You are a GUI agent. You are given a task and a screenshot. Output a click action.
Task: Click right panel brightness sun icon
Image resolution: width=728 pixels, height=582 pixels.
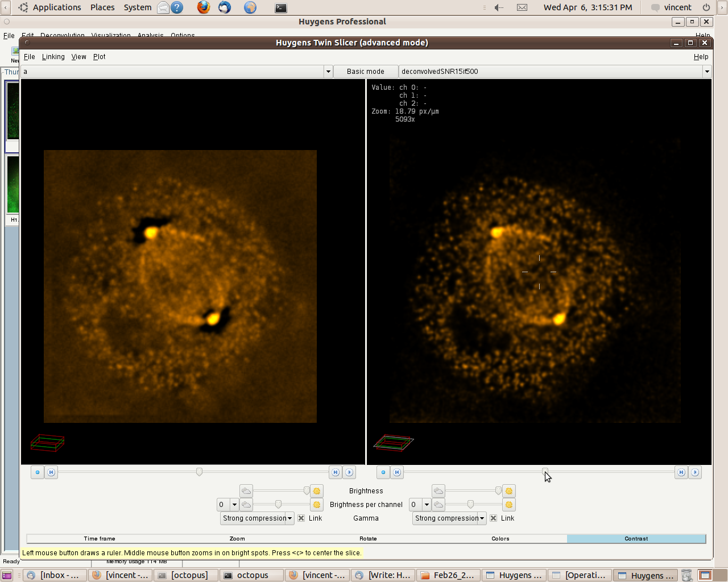(x=509, y=491)
